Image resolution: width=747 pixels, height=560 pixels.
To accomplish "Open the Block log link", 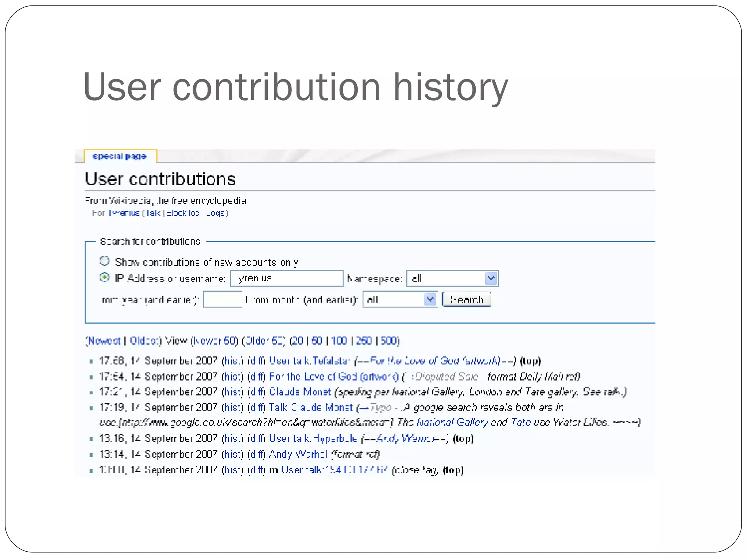I will click(183, 213).
